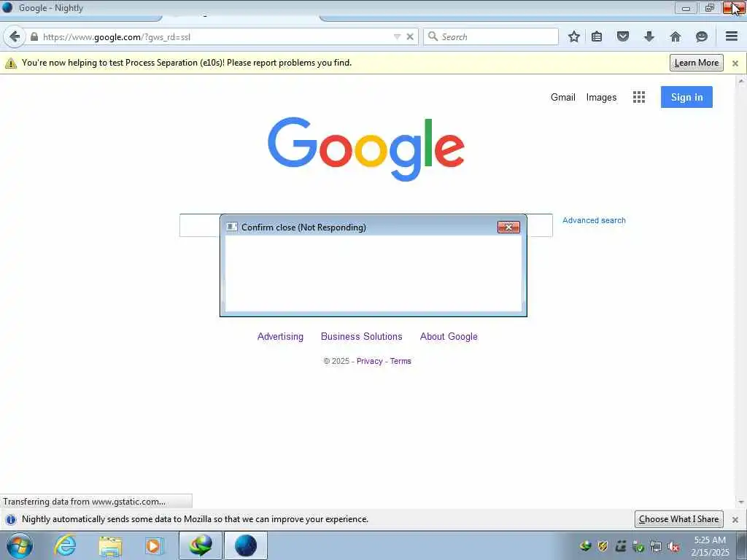Screen dimensions: 747x560
Task: Click Learn More about e10s
Action: pyautogui.click(x=697, y=63)
